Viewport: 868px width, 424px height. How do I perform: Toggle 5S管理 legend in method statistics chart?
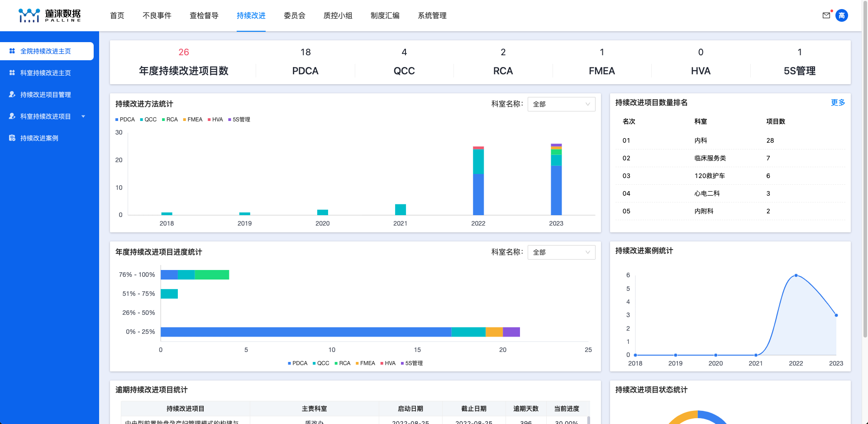coord(239,120)
